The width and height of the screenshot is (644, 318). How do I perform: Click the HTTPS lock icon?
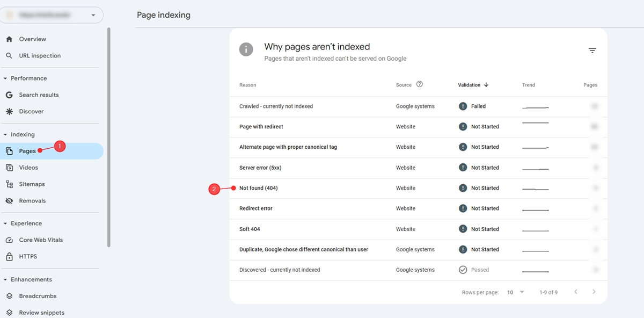tap(9, 257)
